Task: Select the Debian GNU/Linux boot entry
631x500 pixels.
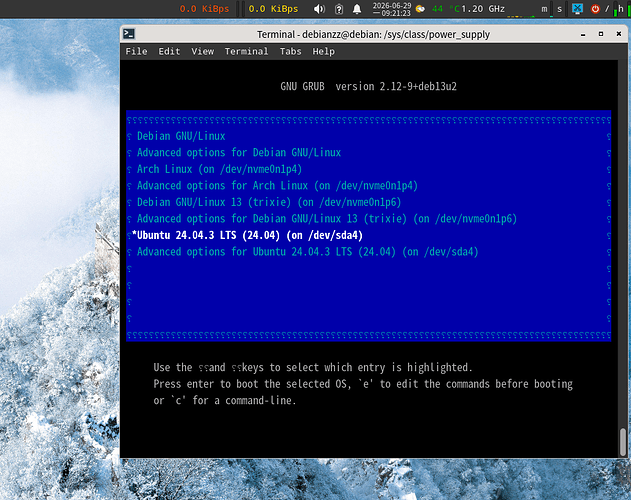Action: [181, 136]
